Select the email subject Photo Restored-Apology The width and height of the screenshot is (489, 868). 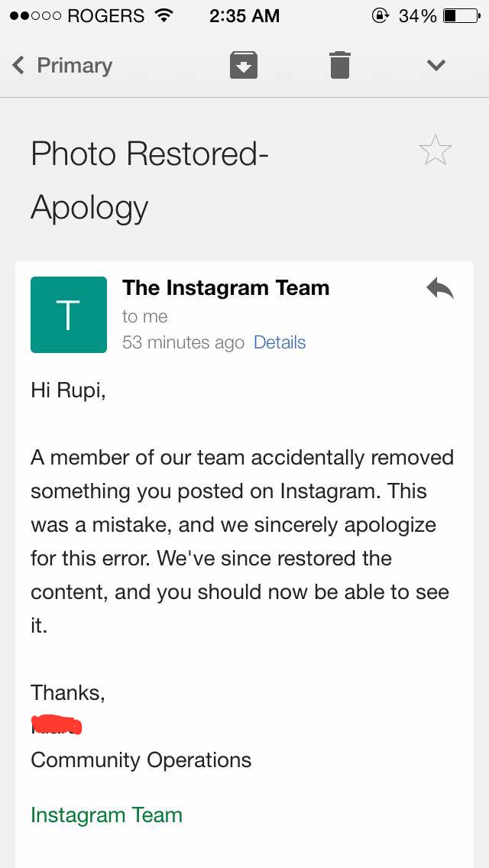pos(149,180)
